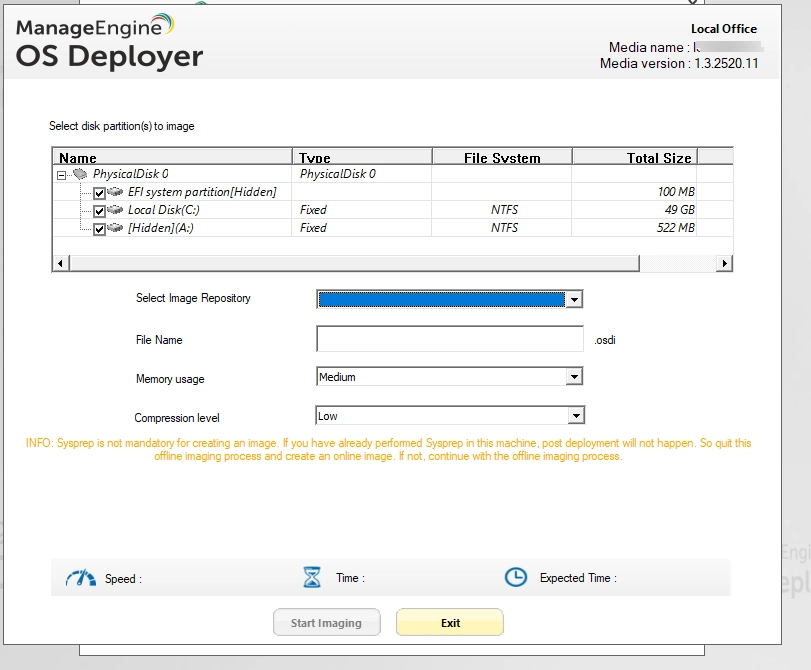
Task: Click the Total Size column header
Action: point(635,157)
